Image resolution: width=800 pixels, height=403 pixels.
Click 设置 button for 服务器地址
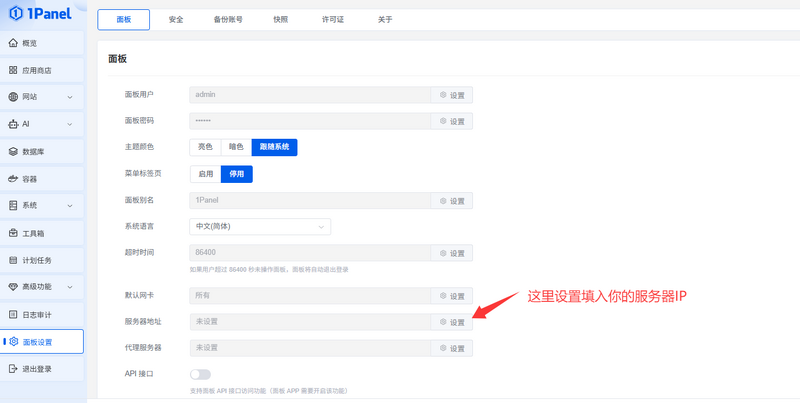452,322
